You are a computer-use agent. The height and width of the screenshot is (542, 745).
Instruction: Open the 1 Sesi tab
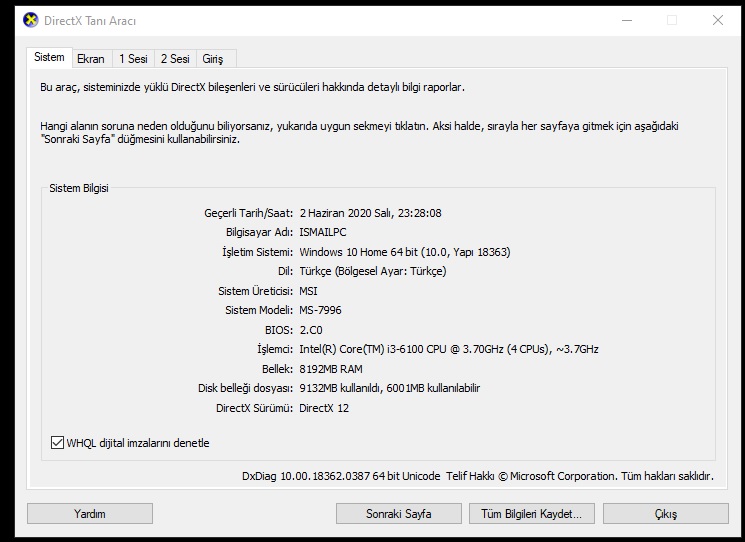133,58
